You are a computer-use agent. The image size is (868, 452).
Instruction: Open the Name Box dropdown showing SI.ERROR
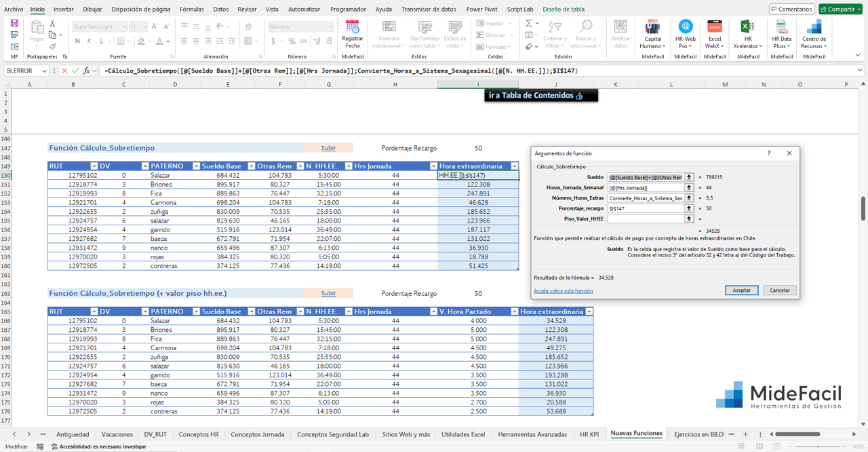click(44, 71)
